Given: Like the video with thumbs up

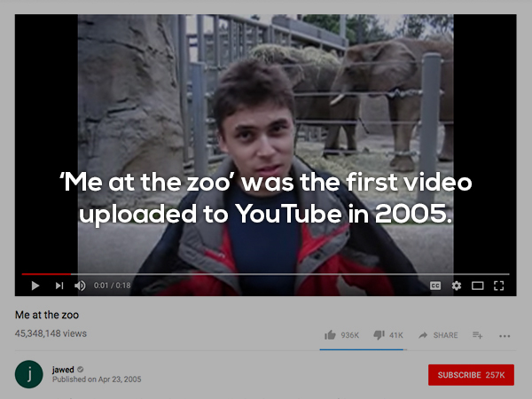Looking at the screenshot, I should click(x=330, y=335).
